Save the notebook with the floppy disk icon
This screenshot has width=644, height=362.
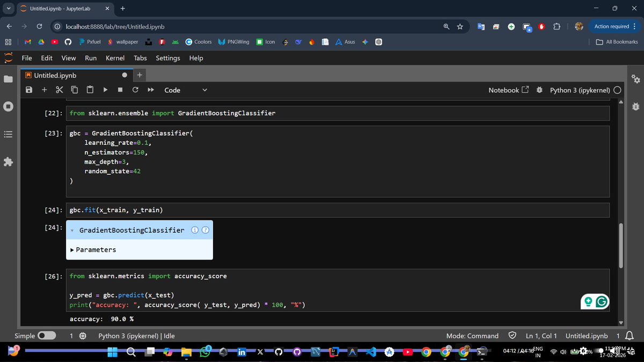coord(29,90)
